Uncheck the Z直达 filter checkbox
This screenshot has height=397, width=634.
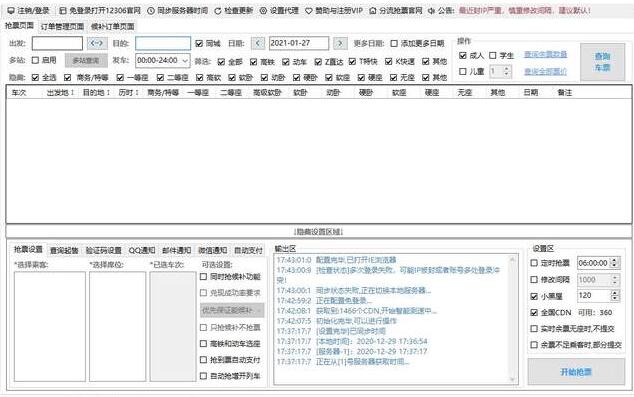point(318,61)
